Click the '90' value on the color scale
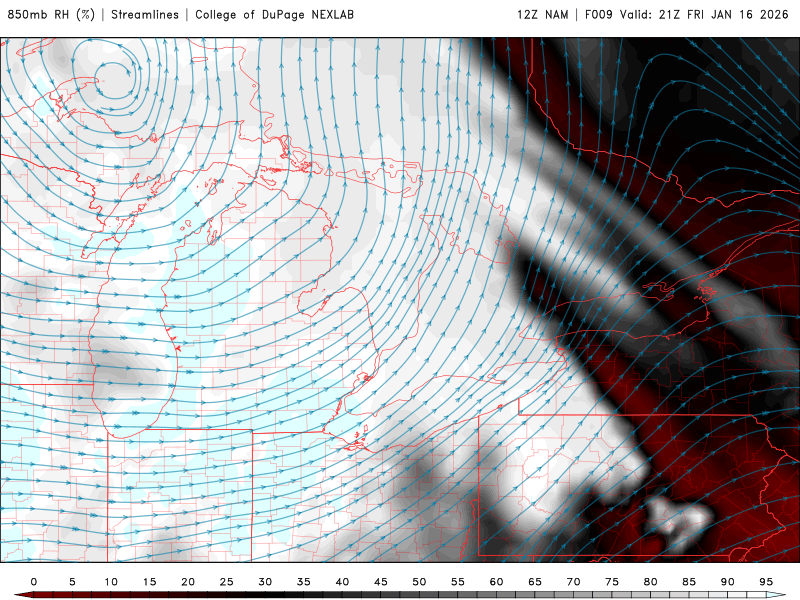Image resolution: width=800 pixels, height=600 pixels. [x=728, y=582]
